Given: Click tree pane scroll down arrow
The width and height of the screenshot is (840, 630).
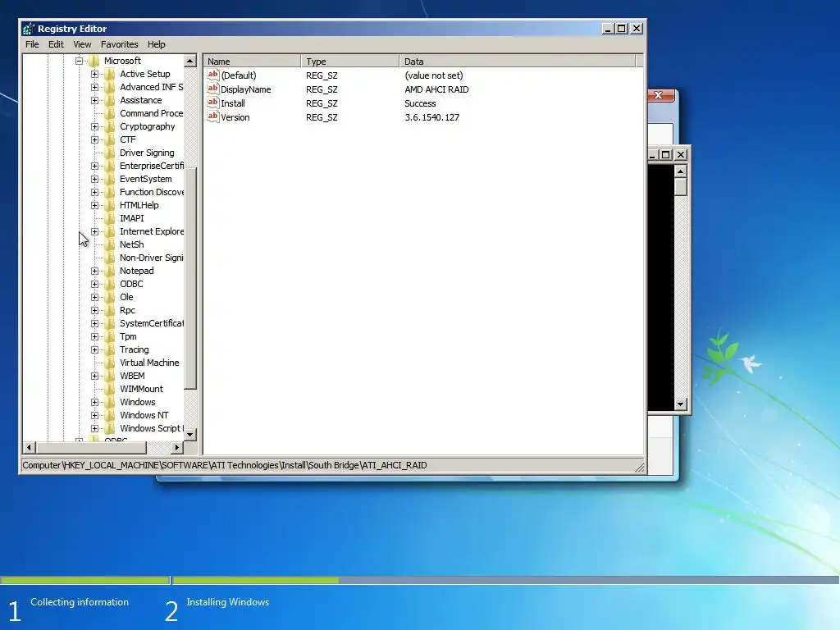Looking at the screenshot, I should pyautogui.click(x=190, y=435).
